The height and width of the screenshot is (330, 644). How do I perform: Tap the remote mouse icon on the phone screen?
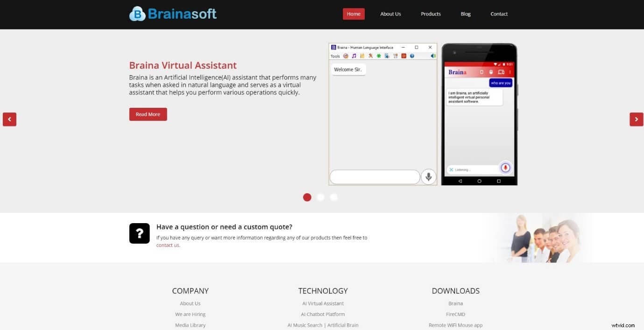(491, 72)
